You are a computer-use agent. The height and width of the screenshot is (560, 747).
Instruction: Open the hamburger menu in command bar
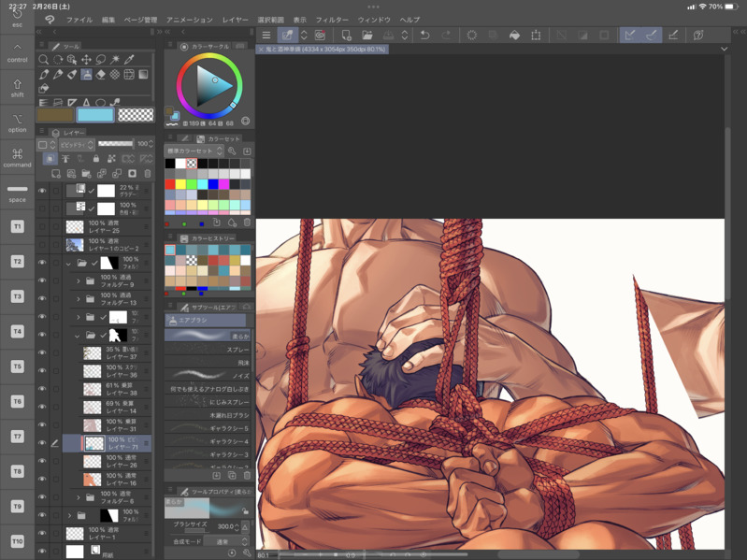pos(266,36)
